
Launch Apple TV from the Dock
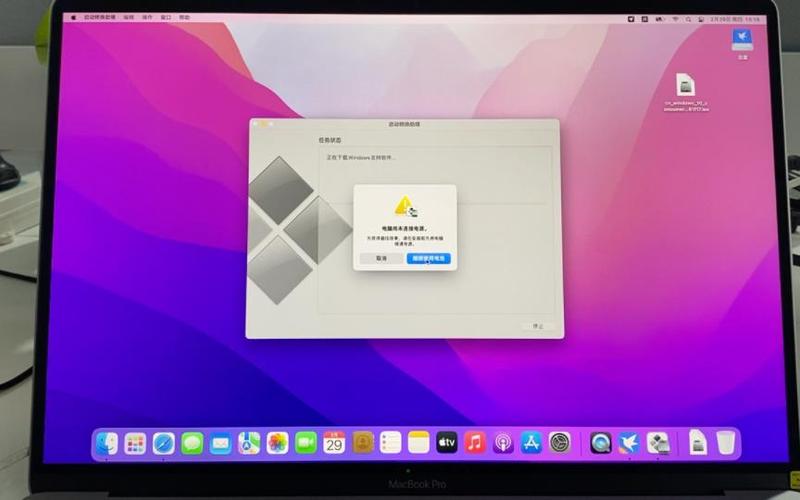coord(447,443)
